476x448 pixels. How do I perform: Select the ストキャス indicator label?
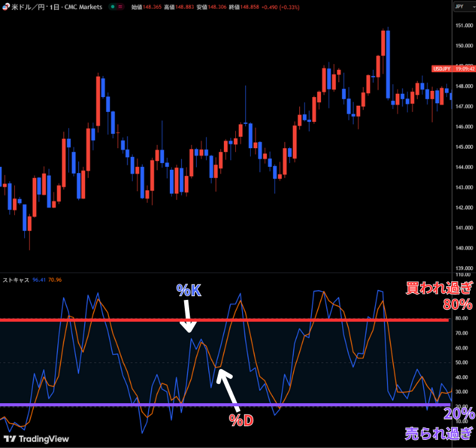pos(16,280)
